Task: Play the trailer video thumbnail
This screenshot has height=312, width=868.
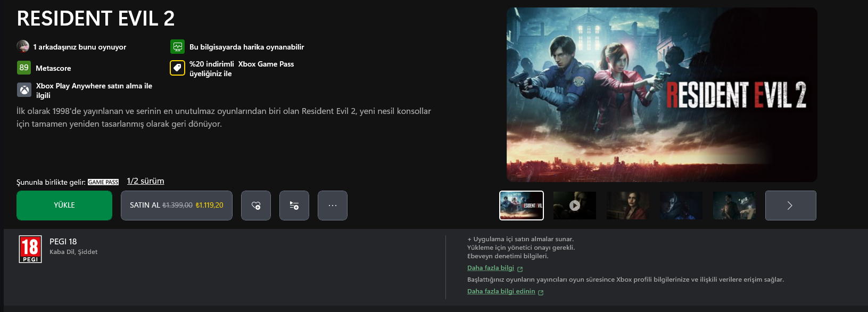Action: (x=575, y=206)
